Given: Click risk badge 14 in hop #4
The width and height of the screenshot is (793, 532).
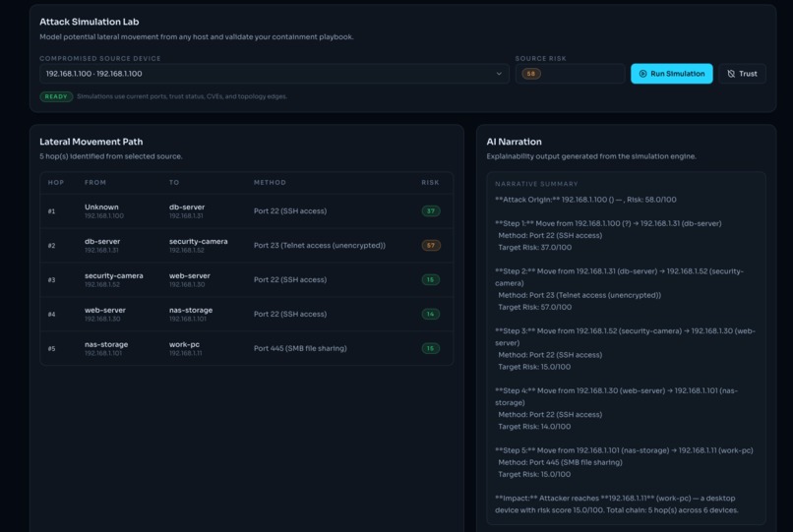Looking at the screenshot, I should [x=431, y=315].
